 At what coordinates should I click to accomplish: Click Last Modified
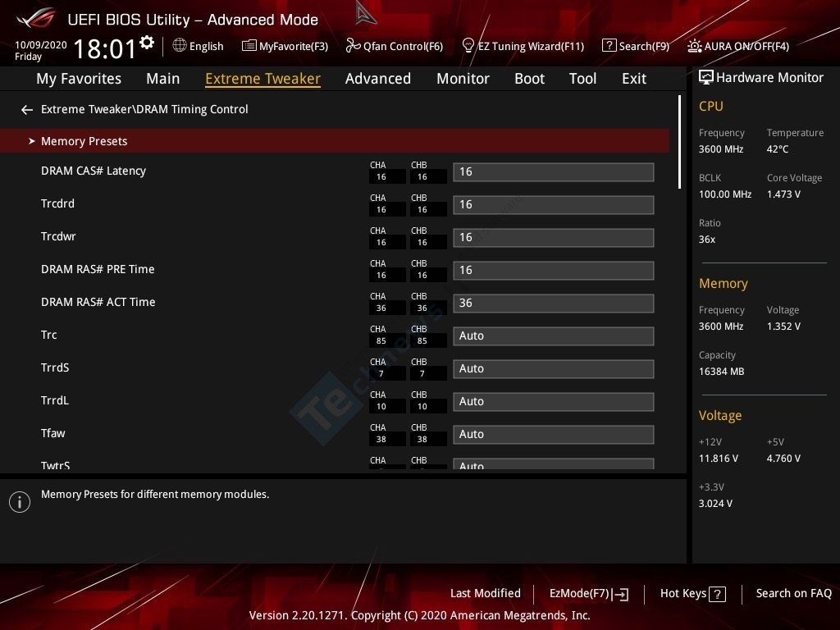pos(486,594)
